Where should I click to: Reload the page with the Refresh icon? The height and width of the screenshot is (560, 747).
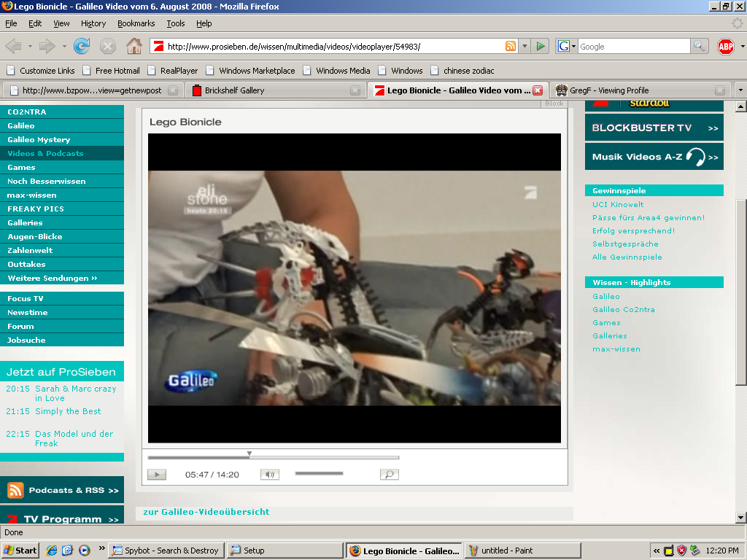pyautogui.click(x=82, y=46)
